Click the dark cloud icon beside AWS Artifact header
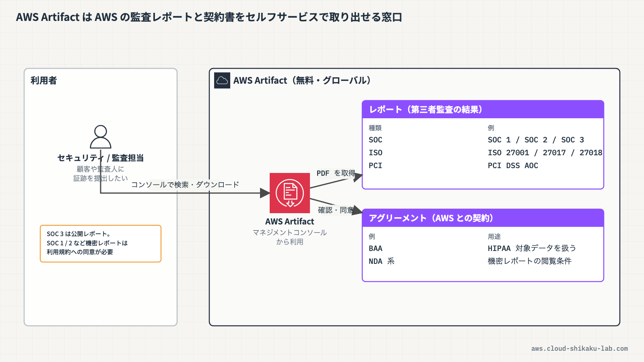Screen dimensions: 644x362 pyautogui.click(x=222, y=80)
